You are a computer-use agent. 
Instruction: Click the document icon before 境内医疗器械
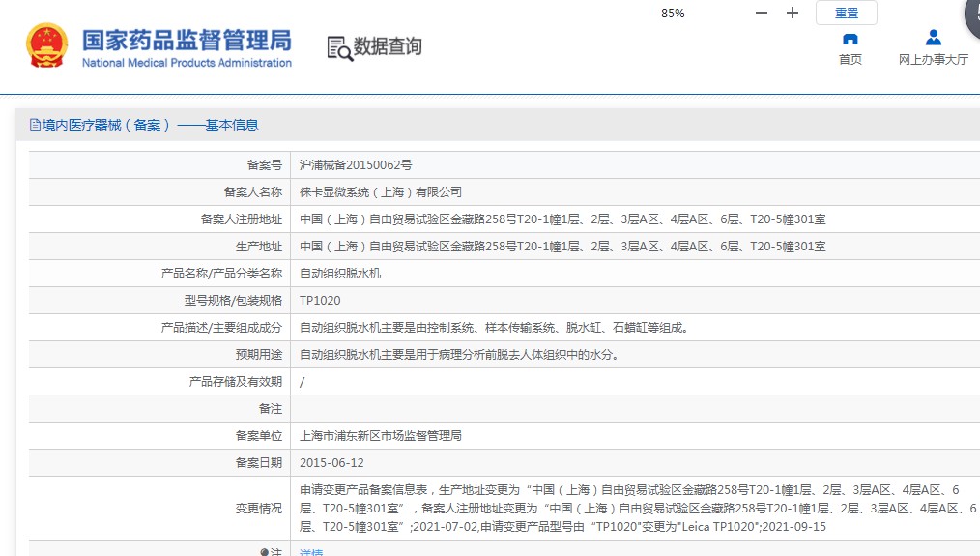35,125
